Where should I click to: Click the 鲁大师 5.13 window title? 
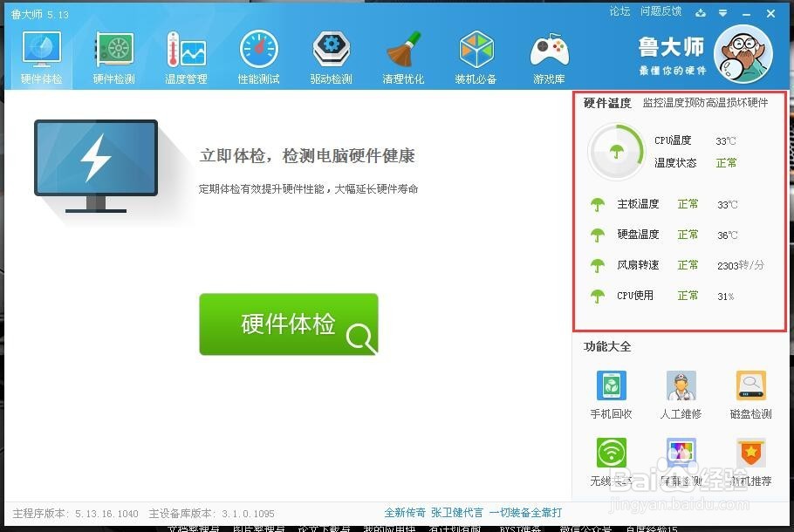(x=39, y=15)
